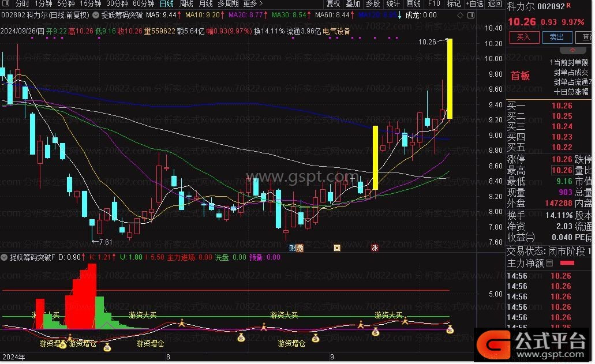Open the round dropdown icon beside 科力尔(日线.前复权)

coord(96,15)
